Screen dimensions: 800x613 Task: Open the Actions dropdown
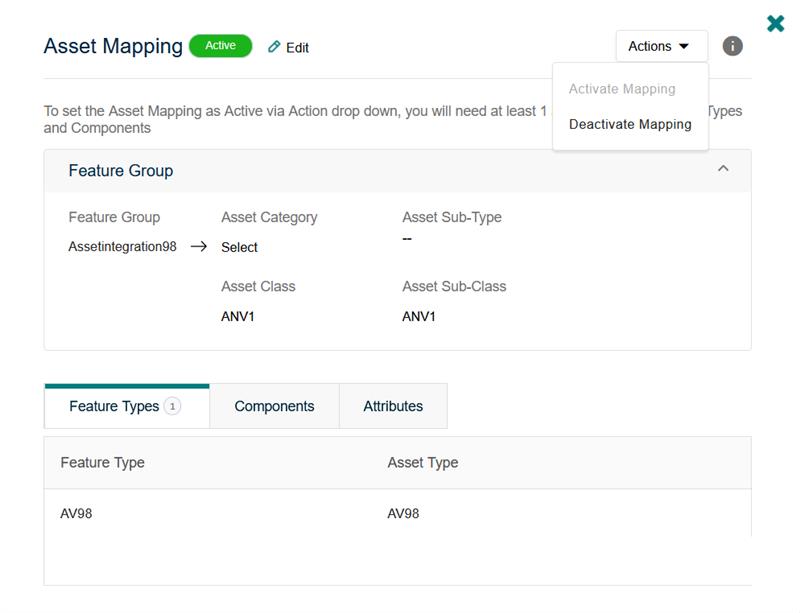tap(660, 46)
